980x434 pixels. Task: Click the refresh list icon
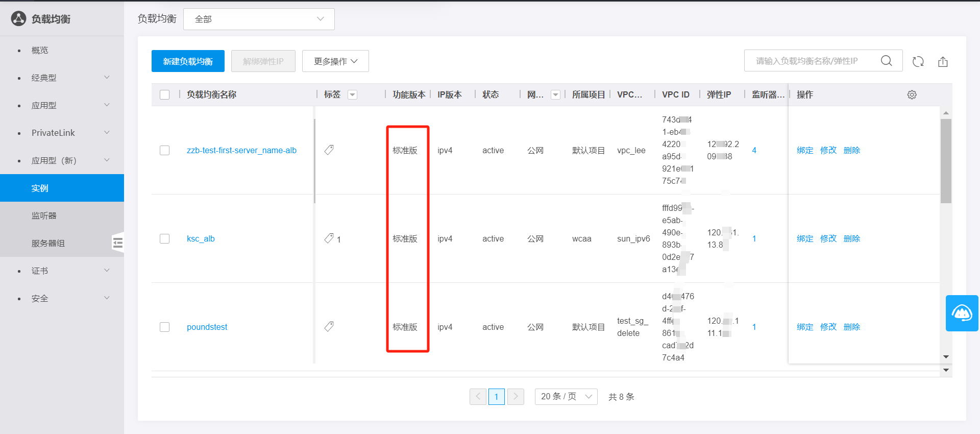(918, 61)
